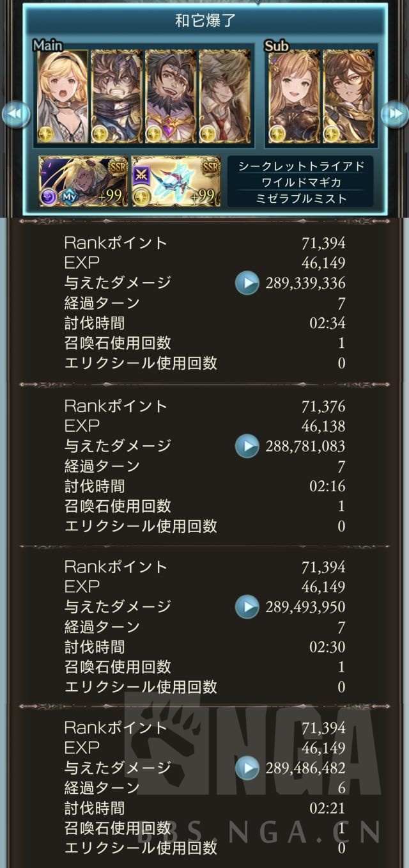Go to the next party with right arrow
The image size is (409, 868).
[x=394, y=114]
